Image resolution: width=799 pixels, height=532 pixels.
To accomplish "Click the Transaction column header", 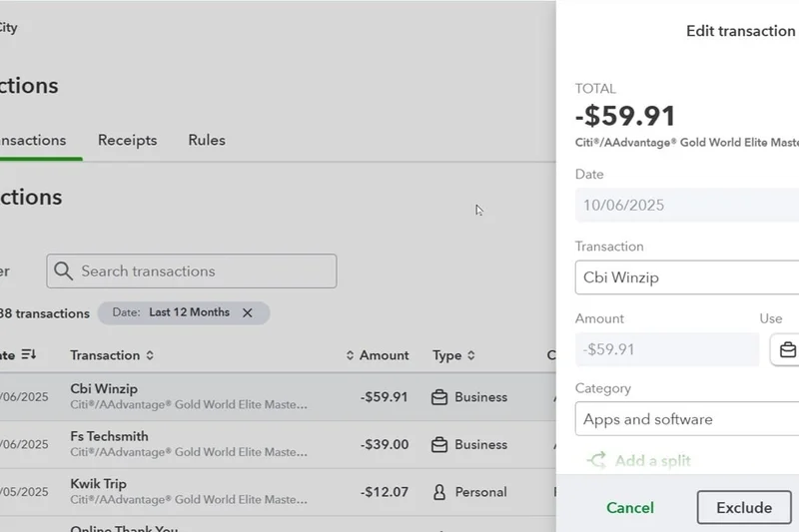I will (105, 355).
